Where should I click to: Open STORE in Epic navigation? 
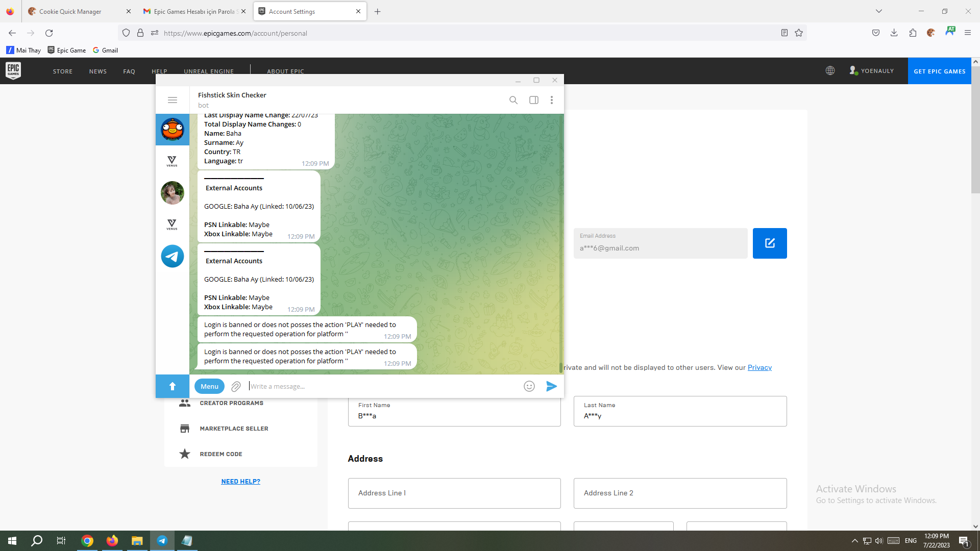(x=63, y=71)
